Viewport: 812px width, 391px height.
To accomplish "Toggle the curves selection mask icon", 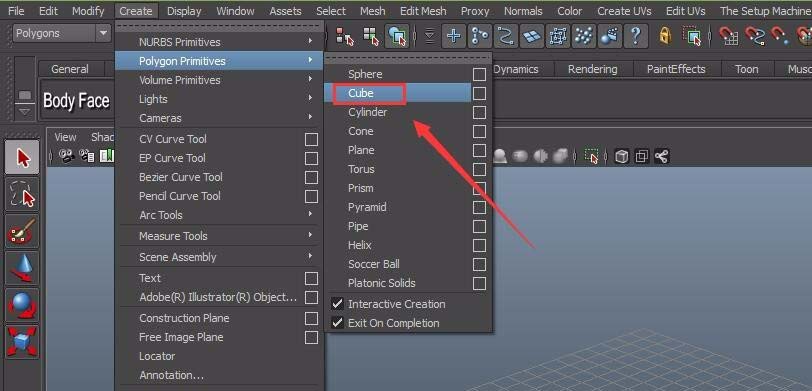I will pos(505,36).
